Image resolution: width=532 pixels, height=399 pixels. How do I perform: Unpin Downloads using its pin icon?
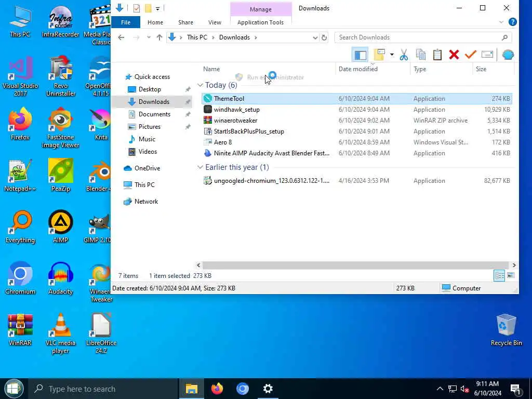tap(188, 102)
